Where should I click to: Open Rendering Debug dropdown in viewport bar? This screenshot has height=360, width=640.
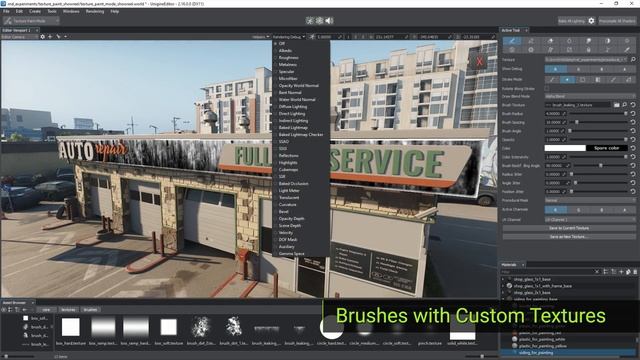tap(289, 37)
